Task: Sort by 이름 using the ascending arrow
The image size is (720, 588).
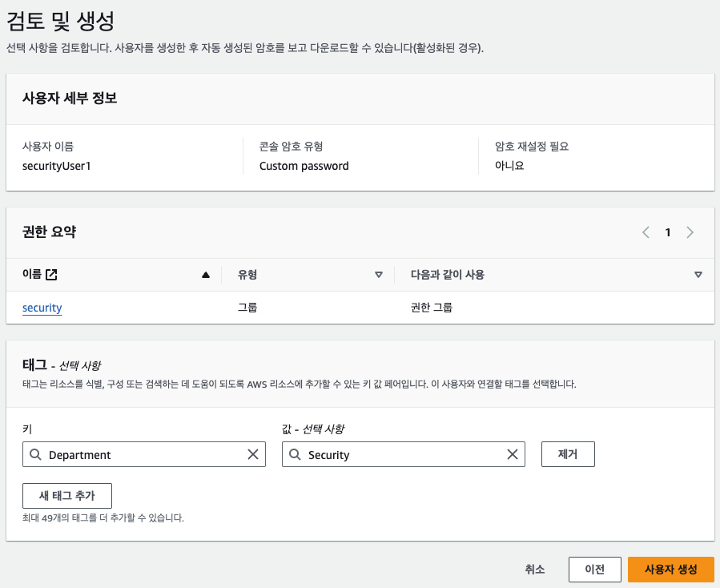Action: click(206, 275)
